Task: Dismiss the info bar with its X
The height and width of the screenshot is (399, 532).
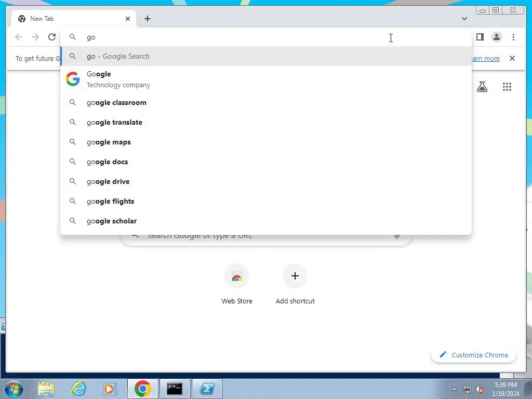Action: tap(512, 58)
